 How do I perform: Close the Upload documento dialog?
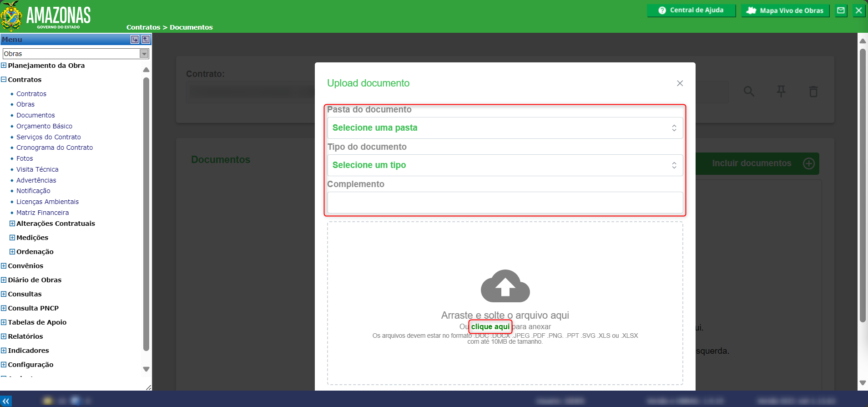[x=680, y=83]
